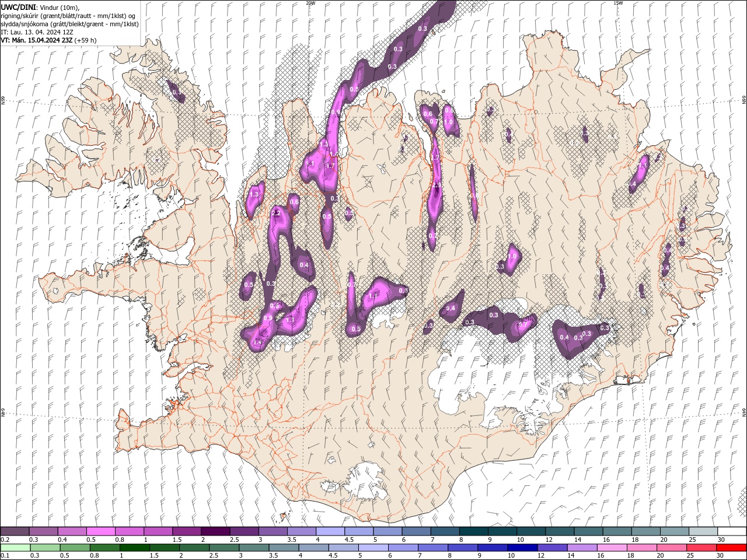Pick rain scale swatch between 0.5 and 0.8
747x560 pixels.
[x=75, y=548]
